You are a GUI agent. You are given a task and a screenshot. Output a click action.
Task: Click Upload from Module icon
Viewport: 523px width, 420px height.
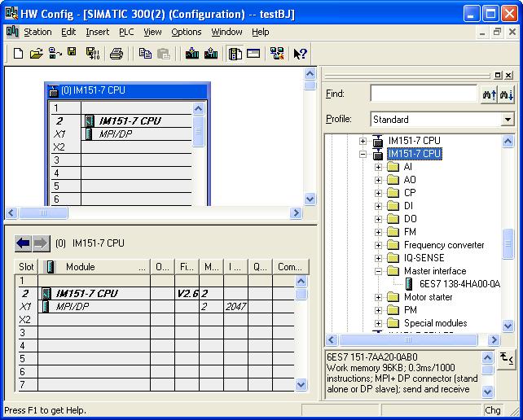coord(211,54)
